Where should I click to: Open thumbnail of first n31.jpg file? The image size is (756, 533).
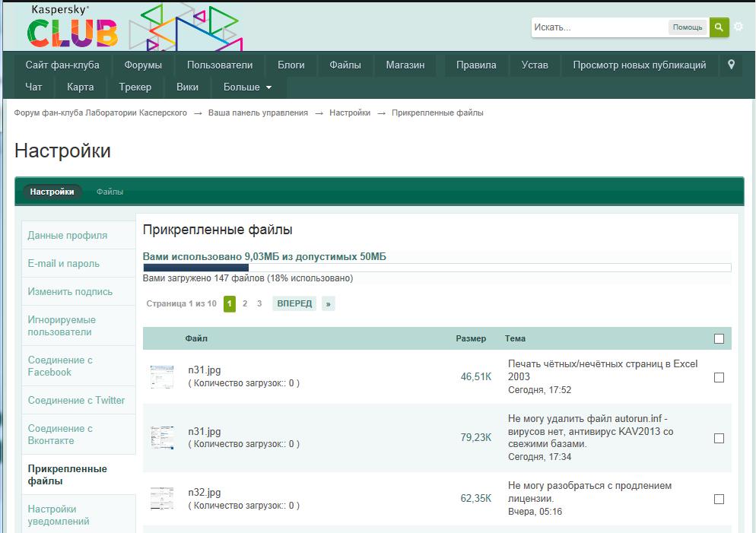click(161, 377)
